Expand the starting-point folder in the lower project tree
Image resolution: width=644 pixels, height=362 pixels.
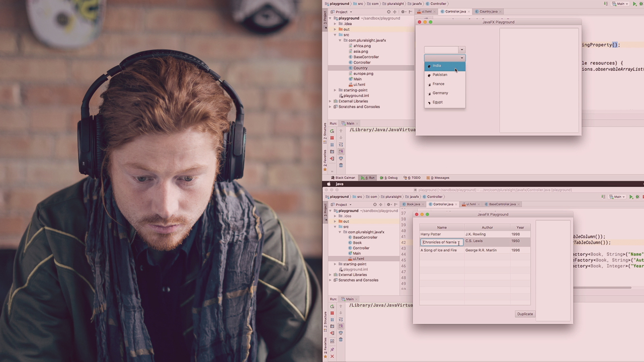(335, 264)
